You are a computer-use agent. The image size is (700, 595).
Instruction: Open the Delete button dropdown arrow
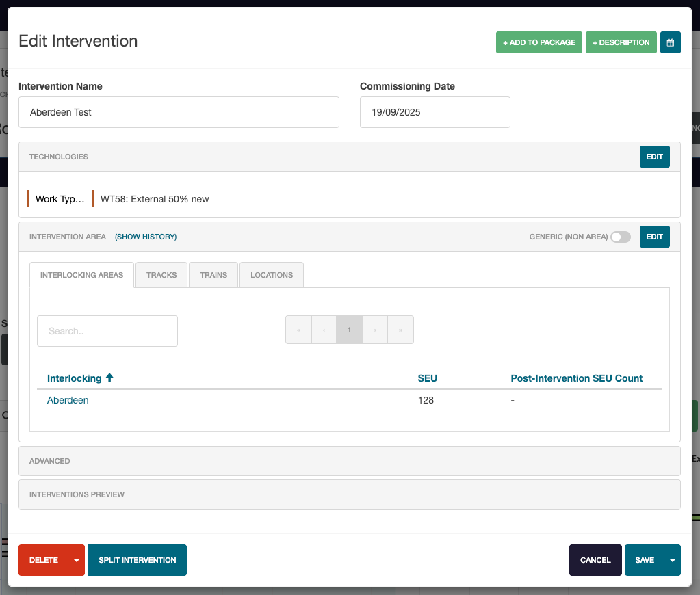click(77, 560)
